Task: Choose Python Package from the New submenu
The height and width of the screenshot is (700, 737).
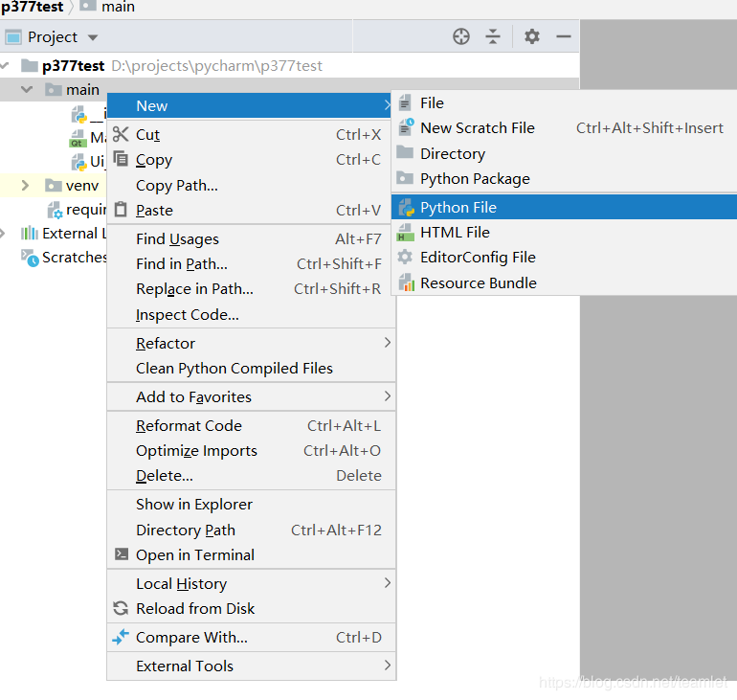Action: pos(474,179)
